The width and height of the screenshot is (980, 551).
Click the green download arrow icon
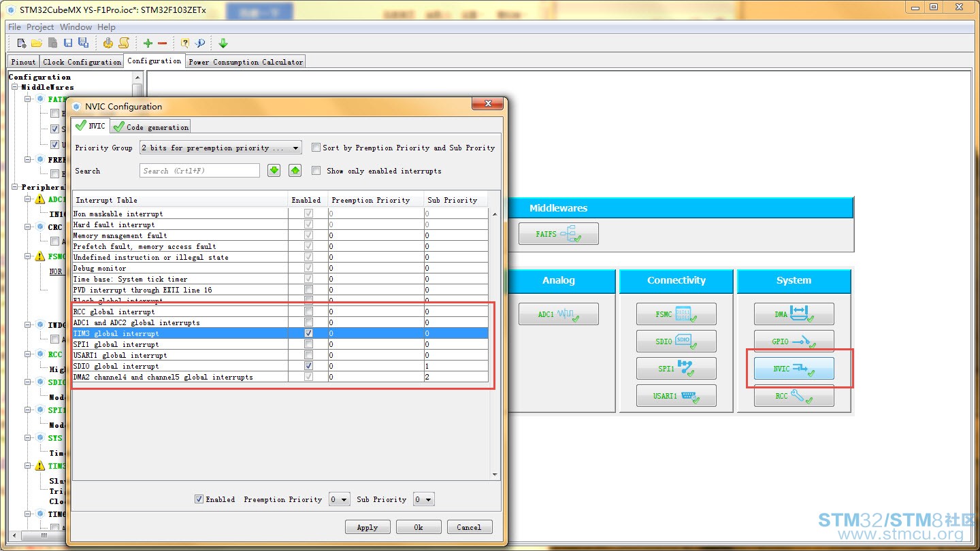223,43
